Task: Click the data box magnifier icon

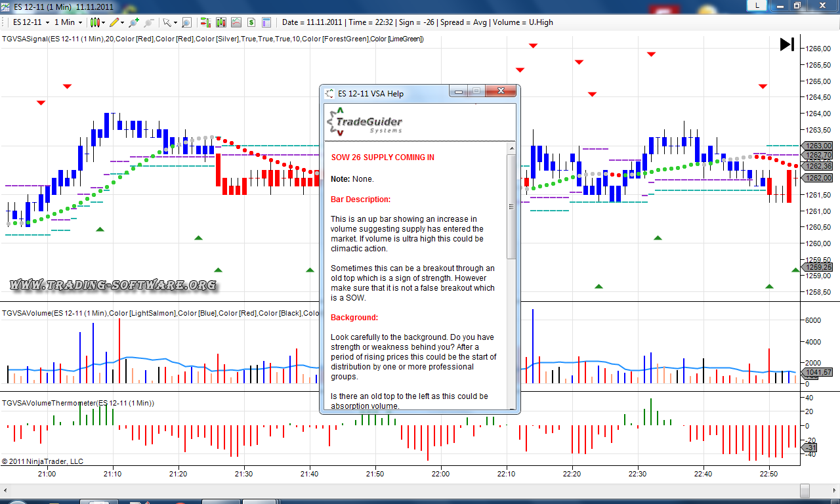Action: coord(186,22)
